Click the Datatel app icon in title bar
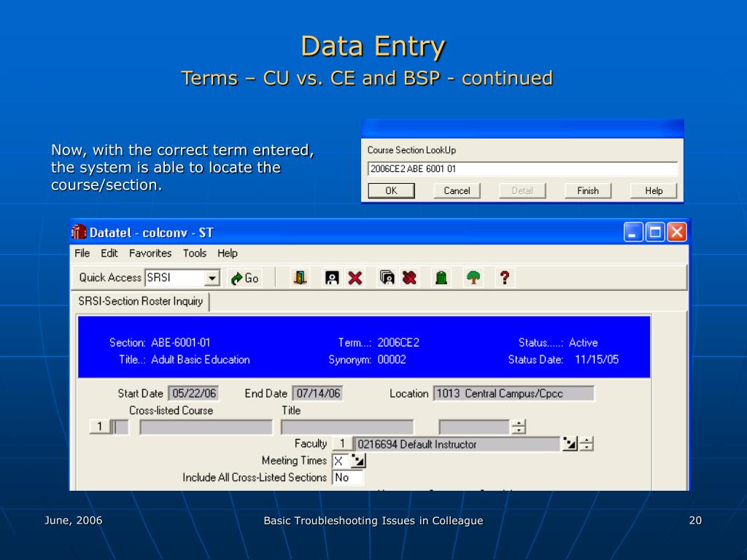This screenshot has width=747, height=560. tap(79, 233)
